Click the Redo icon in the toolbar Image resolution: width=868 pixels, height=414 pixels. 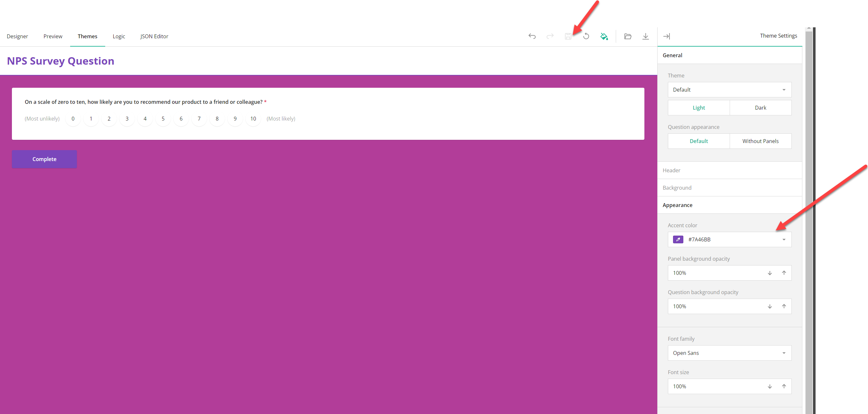pyautogui.click(x=550, y=36)
